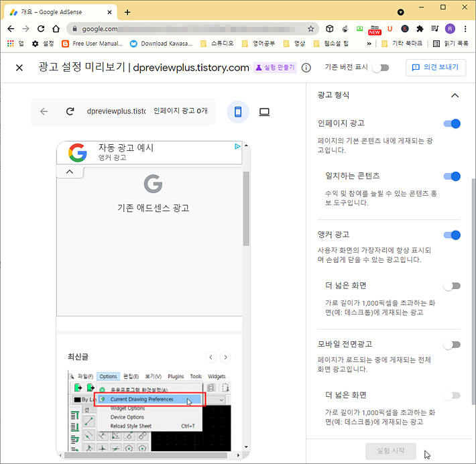Open the 스튜디오 bookmark folder
This screenshot has width=476, height=464.
point(217,44)
